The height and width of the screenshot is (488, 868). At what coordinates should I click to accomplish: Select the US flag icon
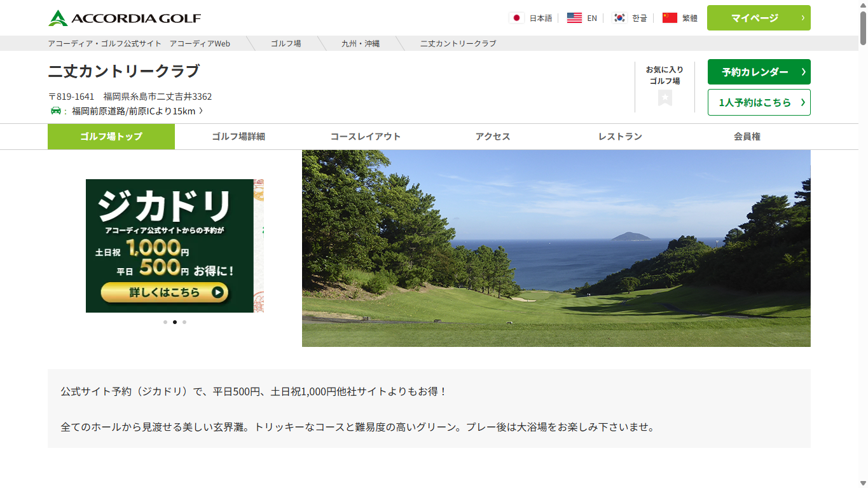click(x=574, y=18)
